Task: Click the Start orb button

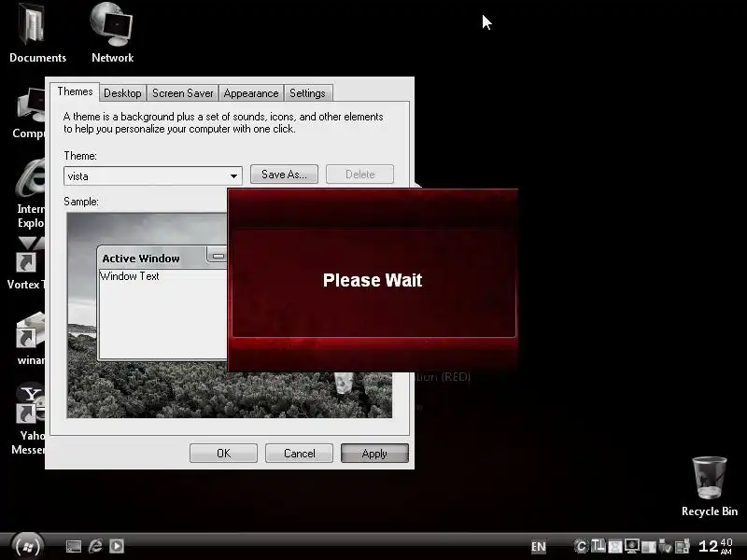Action: point(27,546)
